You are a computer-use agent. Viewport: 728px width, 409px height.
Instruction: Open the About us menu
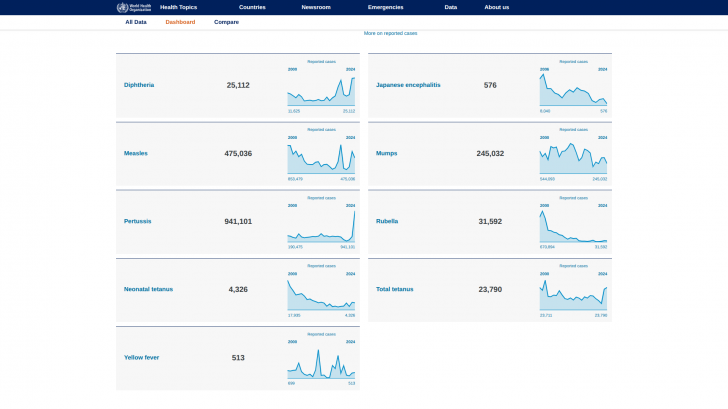pyautogui.click(x=496, y=7)
